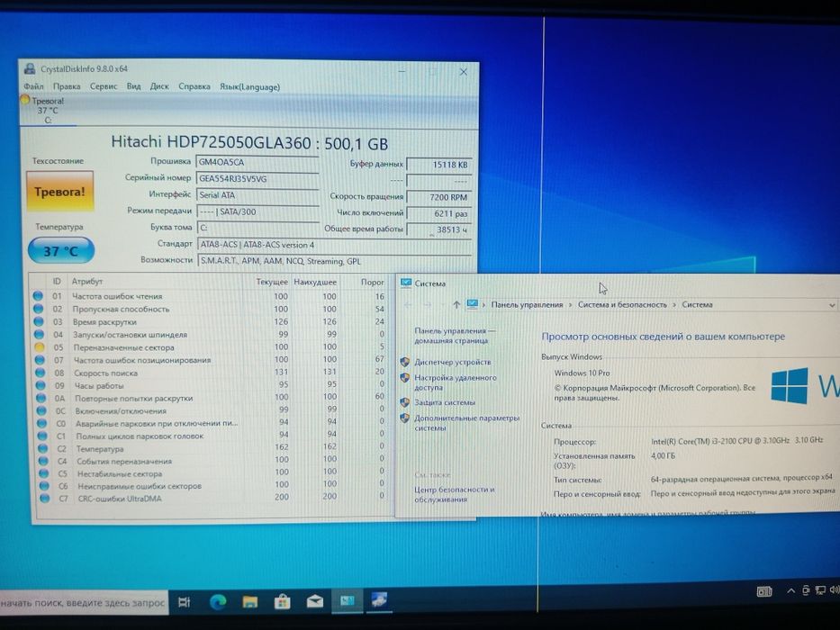840x630 pixels.
Task: Click the CrystalDiskInfo title bar icon
Action: [30, 69]
